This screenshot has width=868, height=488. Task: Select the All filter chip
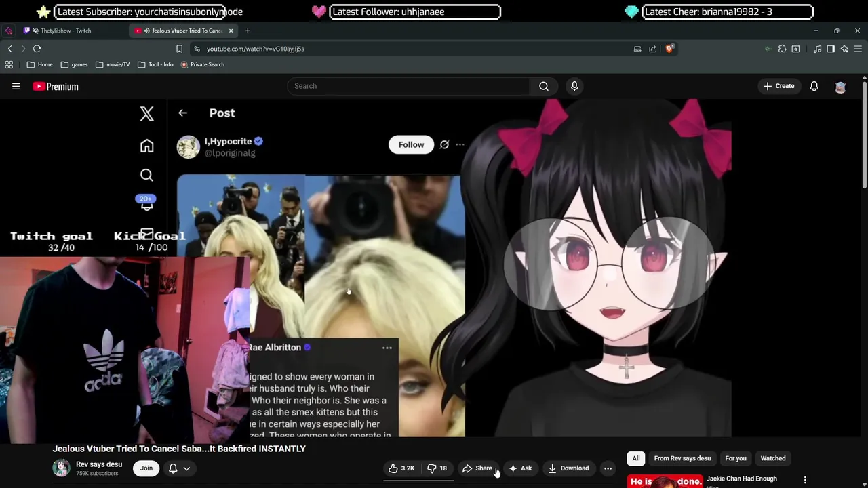pos(636,458)
